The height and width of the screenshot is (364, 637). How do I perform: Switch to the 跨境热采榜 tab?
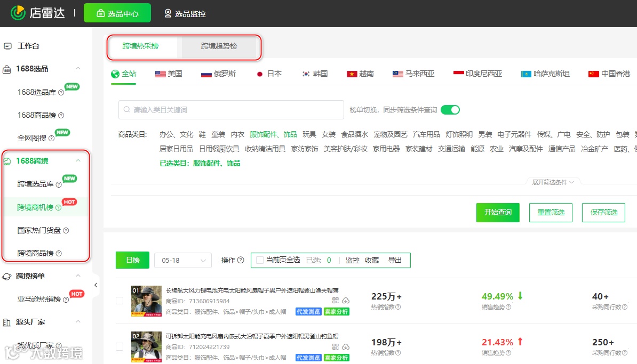pyautogui.click(x=140, y=46)
